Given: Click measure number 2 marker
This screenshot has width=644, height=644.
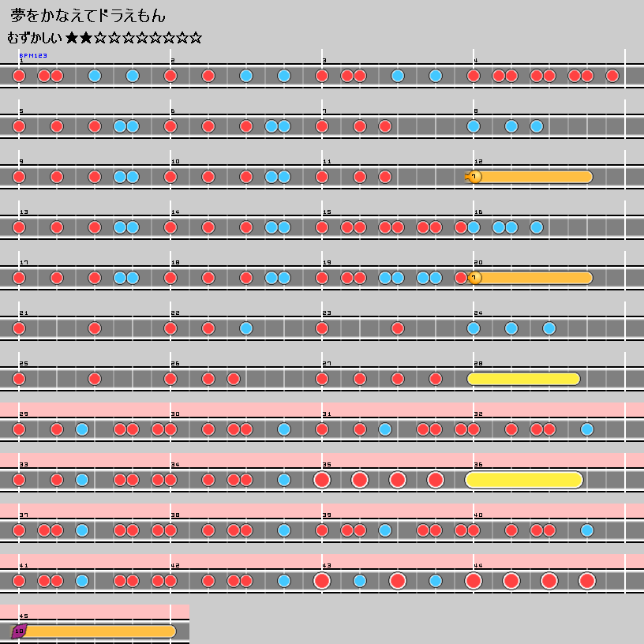Looking at the screenshot, I should coord(173,60).
